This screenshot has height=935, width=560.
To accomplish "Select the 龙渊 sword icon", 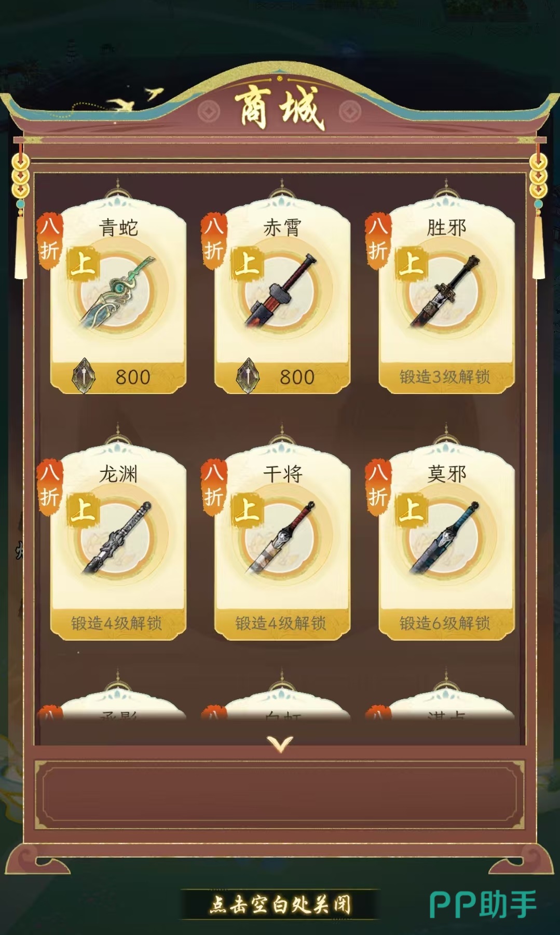I will (117, 537).
